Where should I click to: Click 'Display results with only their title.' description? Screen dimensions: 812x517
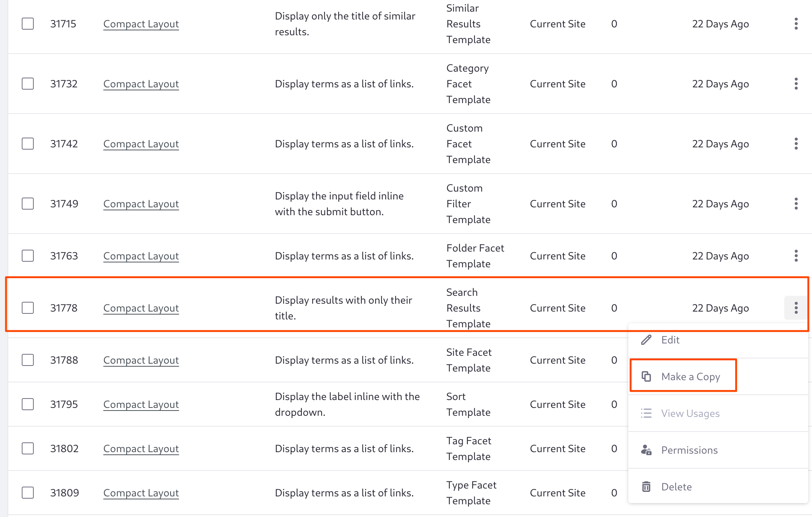[x=343, y=308]
